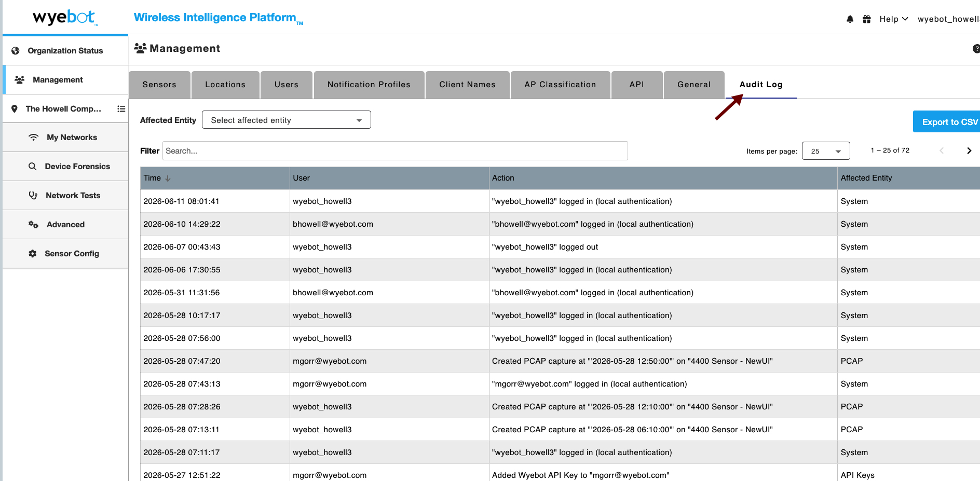The image size is (980, 481).
Task: Click time 2026-05-28 10:17:17
Action: click(182, 315)
